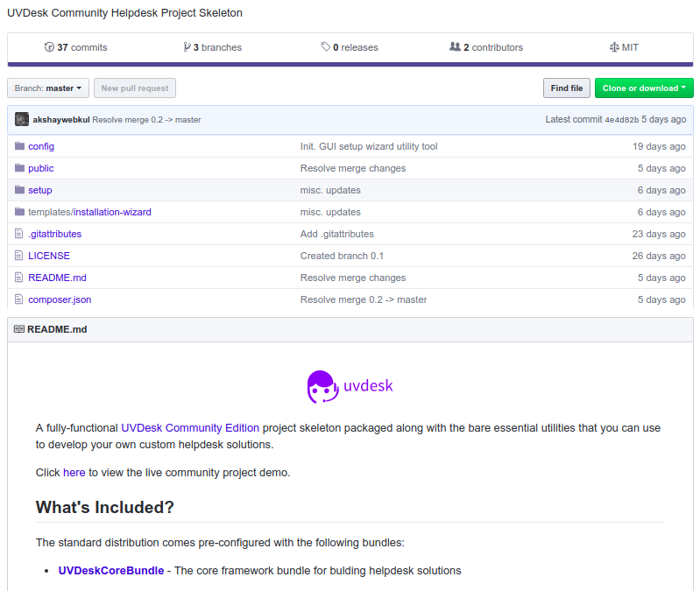Viewport: 700px width, 591px height.
Task: Click the commits history clock icon
Action: pos(49,46)
